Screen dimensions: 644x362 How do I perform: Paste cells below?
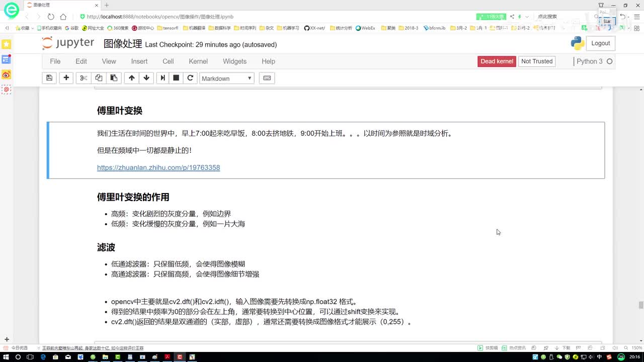click(x=114, y=78)
